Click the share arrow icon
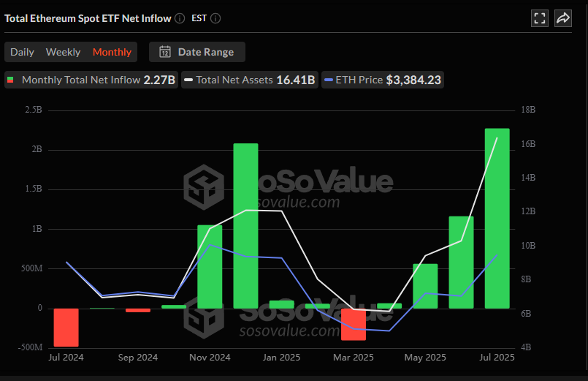This screenshot has height=381, width=588. point(563,18)
